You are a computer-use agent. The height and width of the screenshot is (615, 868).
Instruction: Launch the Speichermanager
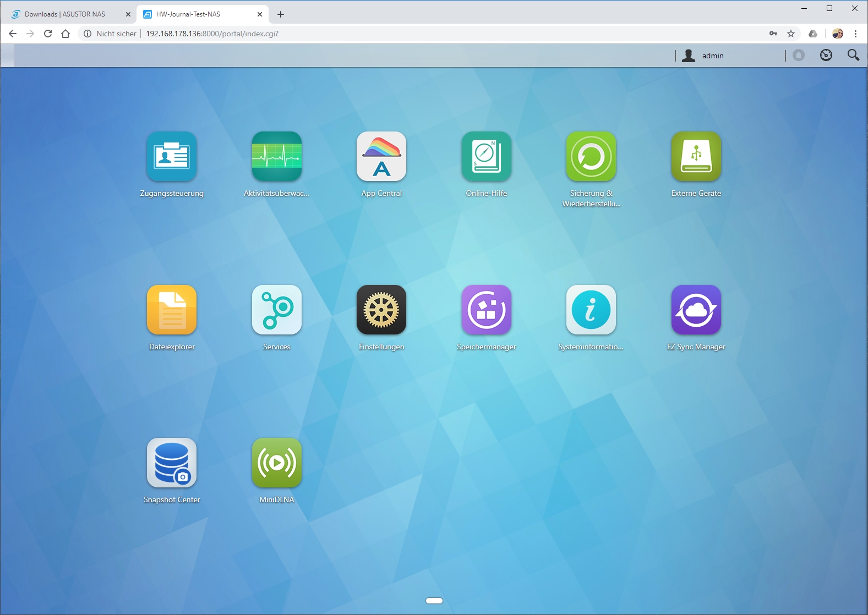point(487,310)
